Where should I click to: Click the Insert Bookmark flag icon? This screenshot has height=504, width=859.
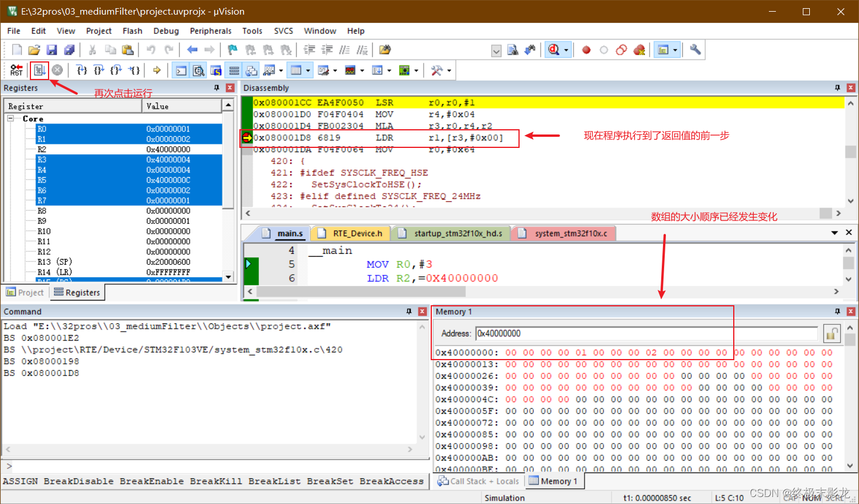[232, 50]
